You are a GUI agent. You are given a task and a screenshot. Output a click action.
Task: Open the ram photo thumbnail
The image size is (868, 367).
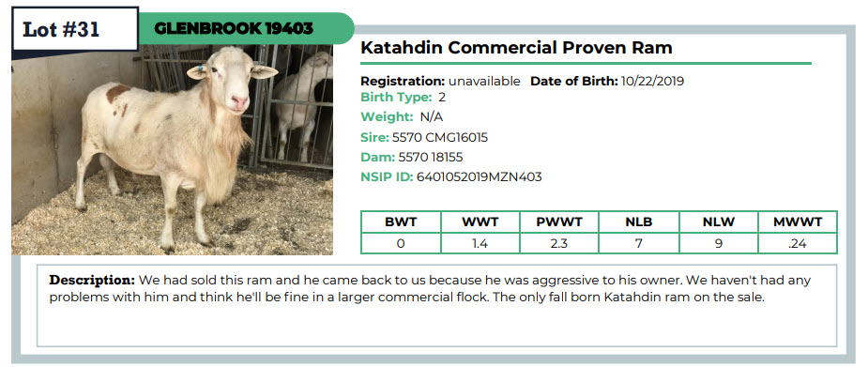pos(172,149)
